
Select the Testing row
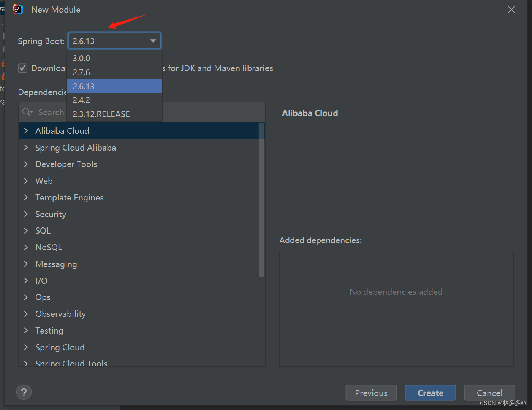coord(139,331)
